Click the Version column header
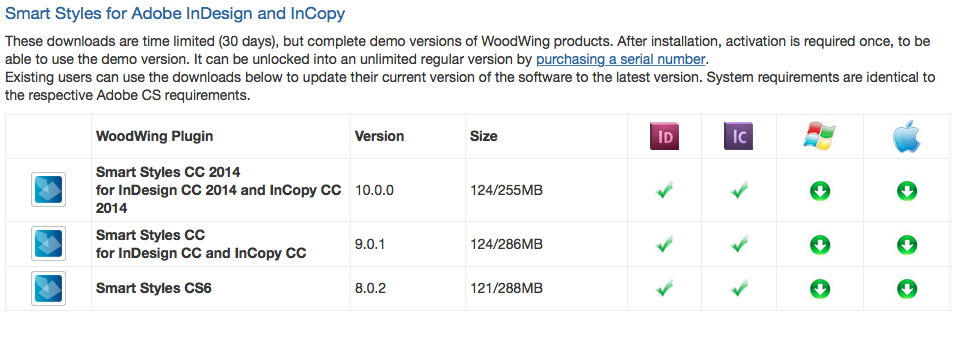The width and height of the screenshot is (965, 360). tap(379, 136)
